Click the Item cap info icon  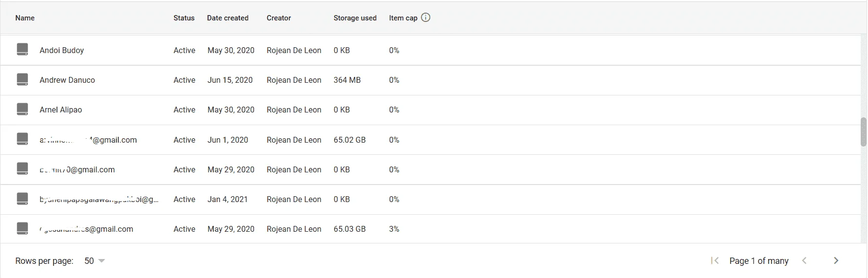point(426,18)
